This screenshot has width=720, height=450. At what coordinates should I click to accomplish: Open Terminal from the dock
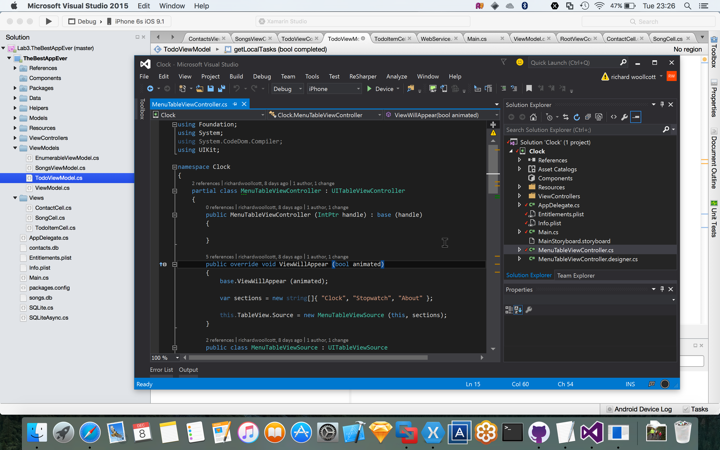point(512,433)
